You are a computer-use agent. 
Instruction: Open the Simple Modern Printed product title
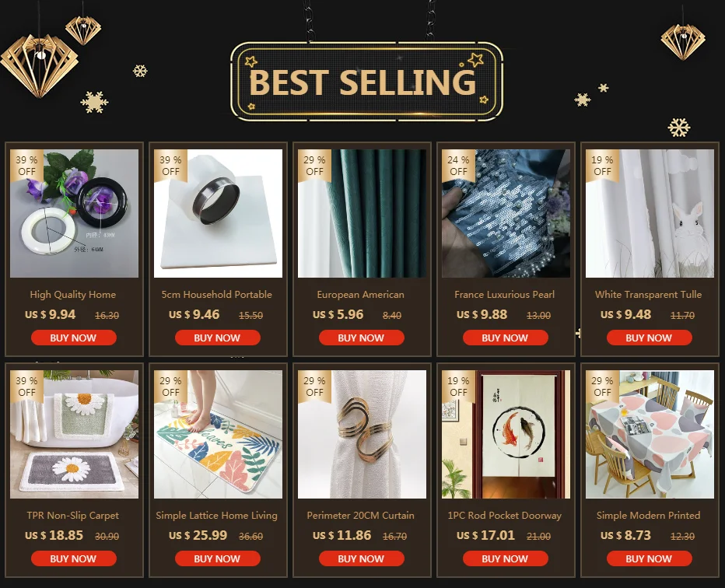point(648,516)
